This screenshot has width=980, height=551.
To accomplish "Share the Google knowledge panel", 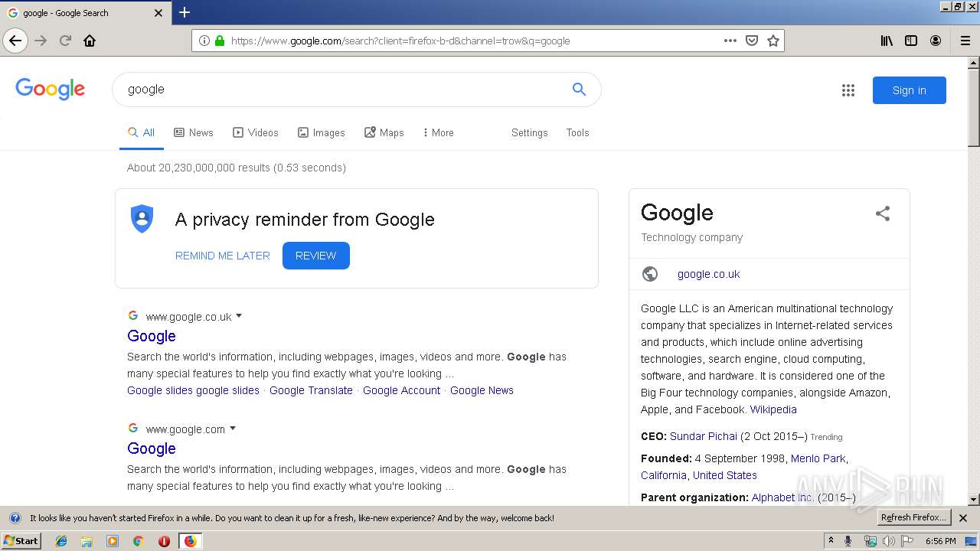I will coord(883,214).
